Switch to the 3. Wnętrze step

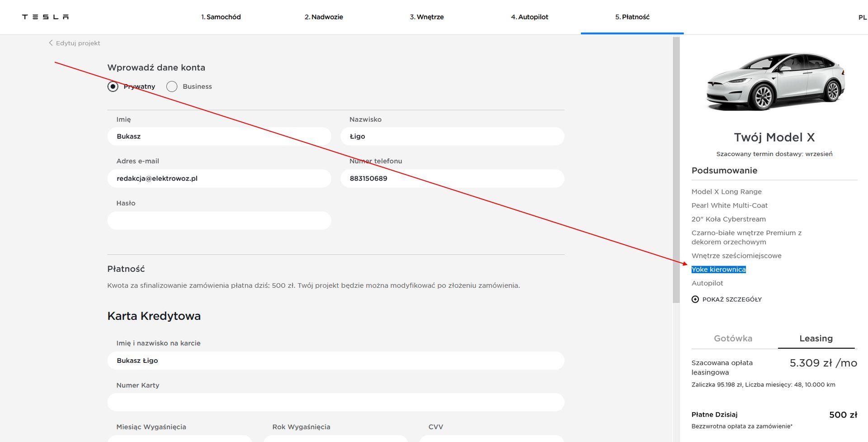(x=427, y=17)
